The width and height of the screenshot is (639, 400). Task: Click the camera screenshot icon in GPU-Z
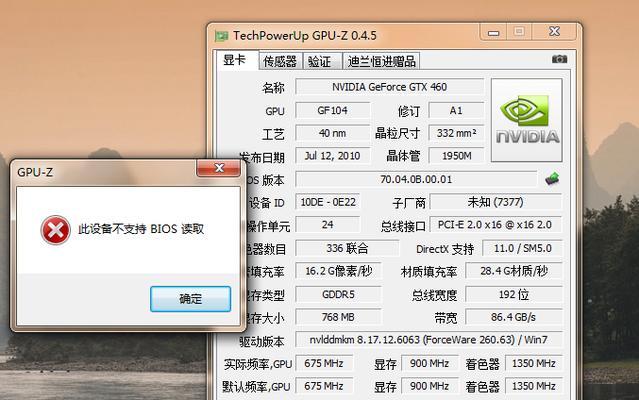tap(559, 59)
